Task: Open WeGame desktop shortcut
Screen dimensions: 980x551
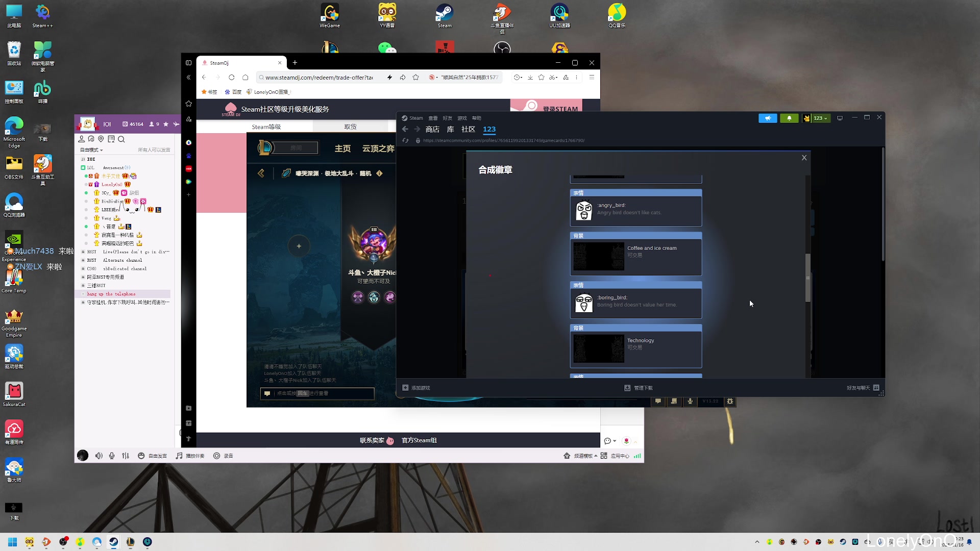Action: click(330, 16)
